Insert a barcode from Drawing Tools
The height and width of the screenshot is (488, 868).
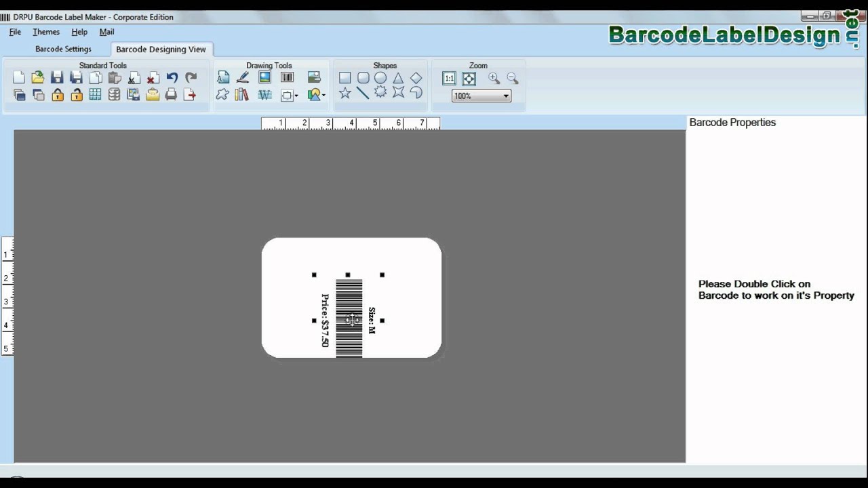pyautogui.click(x=287, y=77)
